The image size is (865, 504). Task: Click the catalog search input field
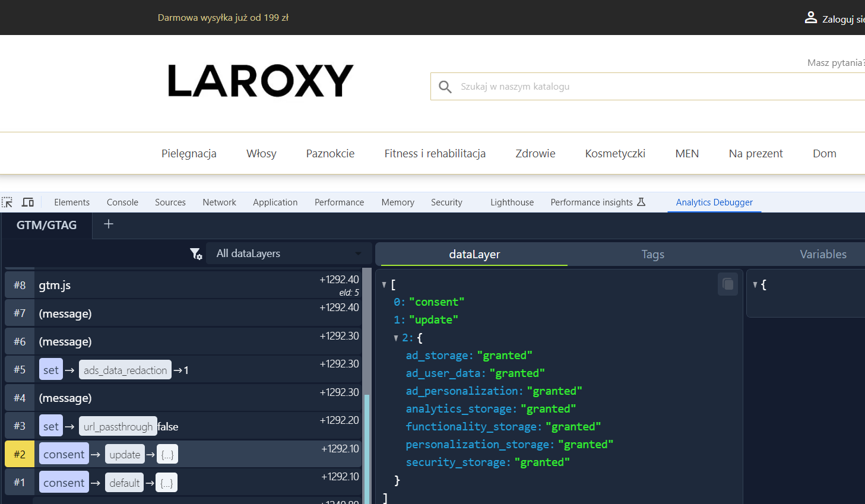[653, 87]
